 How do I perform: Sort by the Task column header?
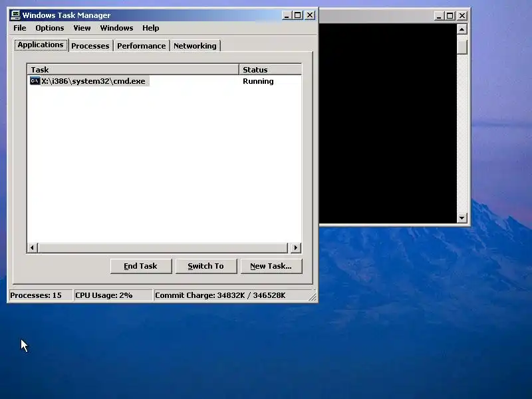click(133, 70)
